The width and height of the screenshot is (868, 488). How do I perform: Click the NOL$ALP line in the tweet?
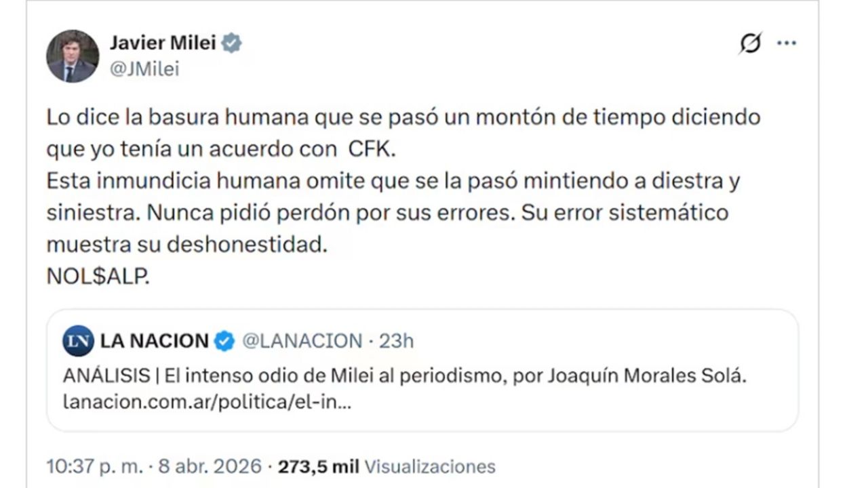click(x=98, y=278)
